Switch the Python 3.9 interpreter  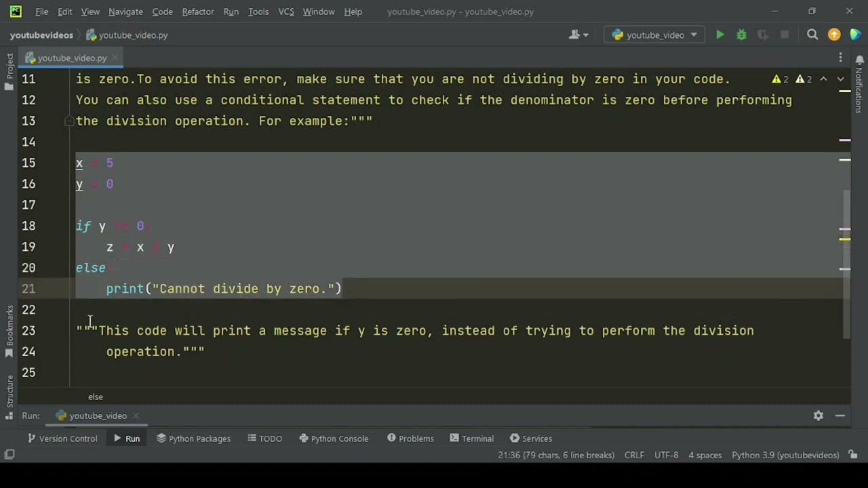785,455
